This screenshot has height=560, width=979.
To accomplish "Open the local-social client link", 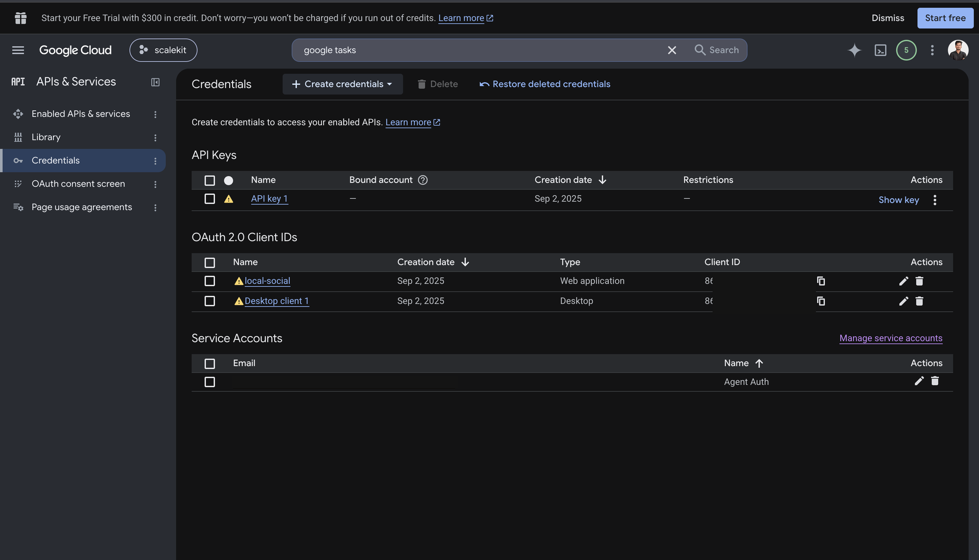I will pos(267,281).
